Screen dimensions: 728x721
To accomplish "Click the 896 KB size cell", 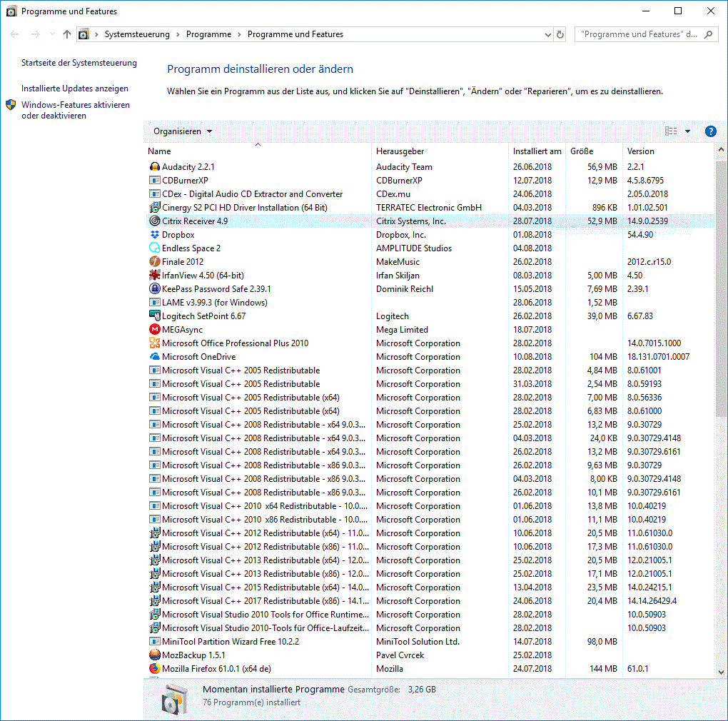I will pyautogui.click(x=605, y=208).
